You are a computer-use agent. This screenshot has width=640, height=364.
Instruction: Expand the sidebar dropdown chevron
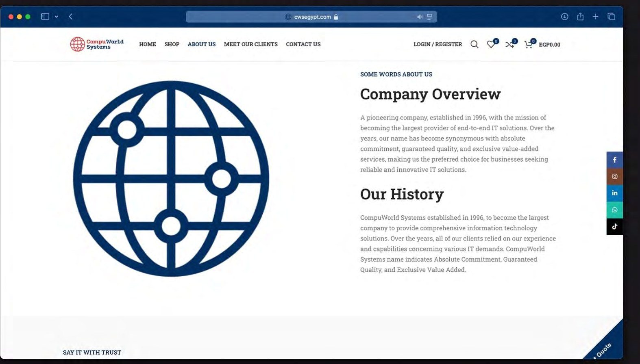(x=57, y=17)
